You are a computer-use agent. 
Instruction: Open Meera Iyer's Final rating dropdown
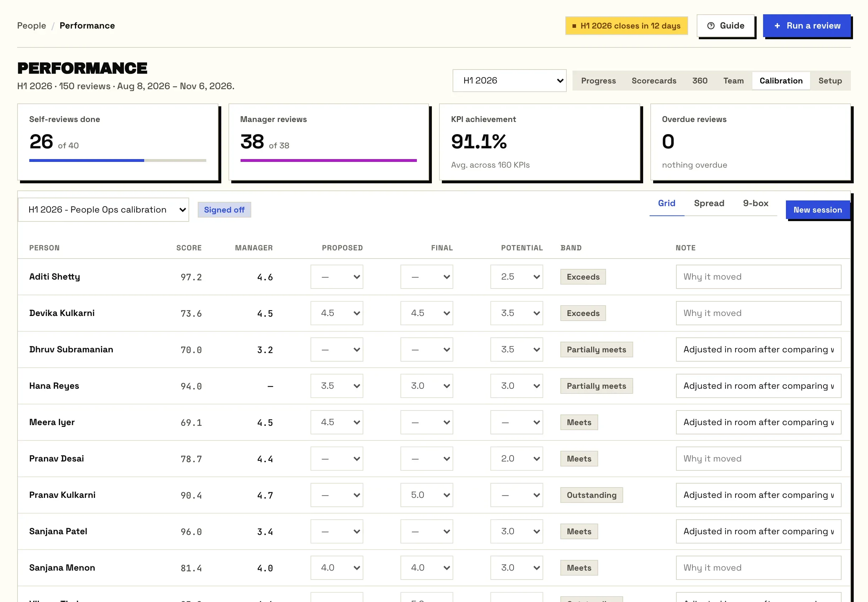click(427, 423)
